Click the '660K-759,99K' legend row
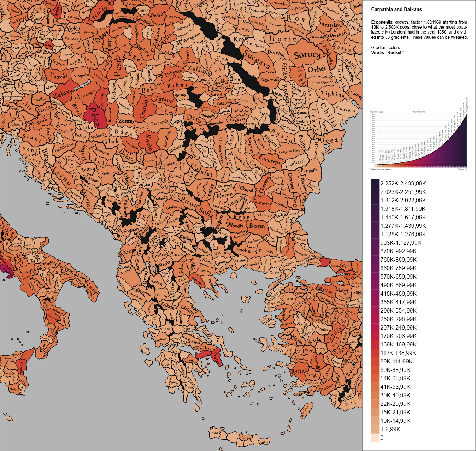The image size is (476, 451). [x=374, y=268]
